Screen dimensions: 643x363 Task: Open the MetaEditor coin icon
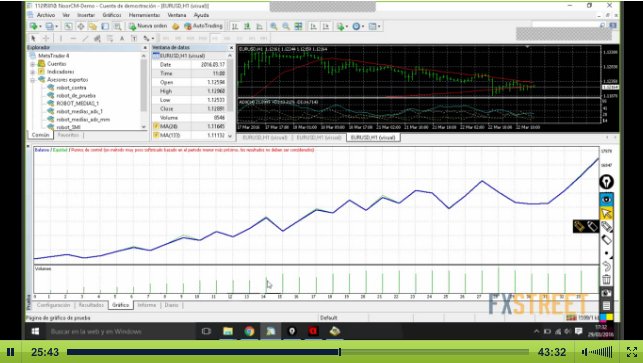[176, 26]
